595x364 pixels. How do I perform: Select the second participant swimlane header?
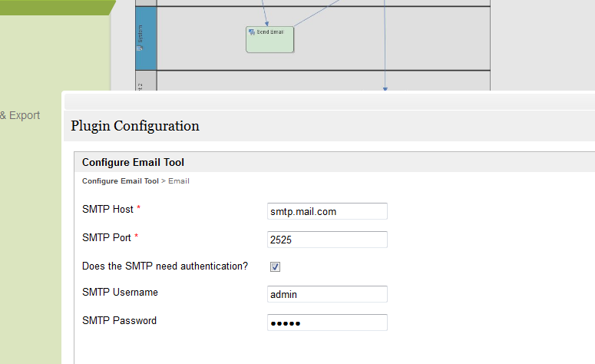[x=145, y=81]
